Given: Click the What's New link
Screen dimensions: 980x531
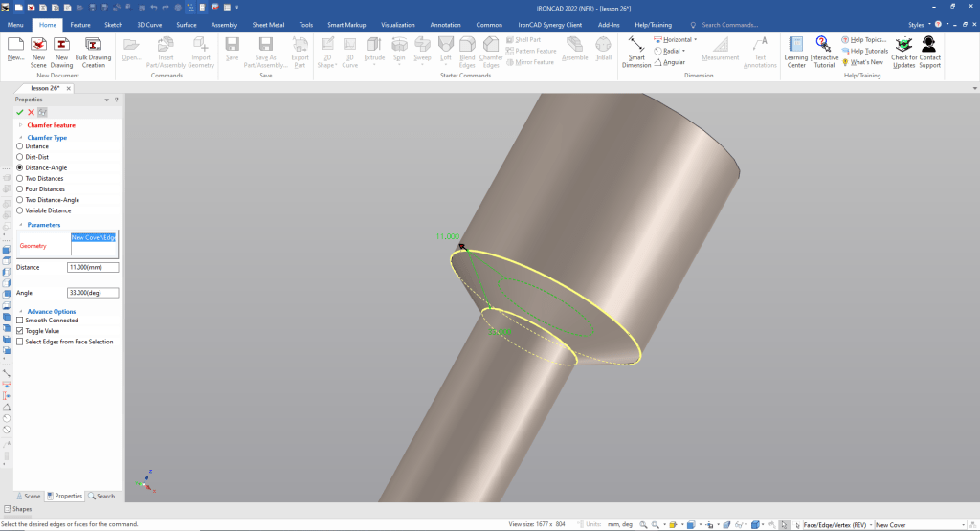Looking at the screenshot, I should 866,62.
